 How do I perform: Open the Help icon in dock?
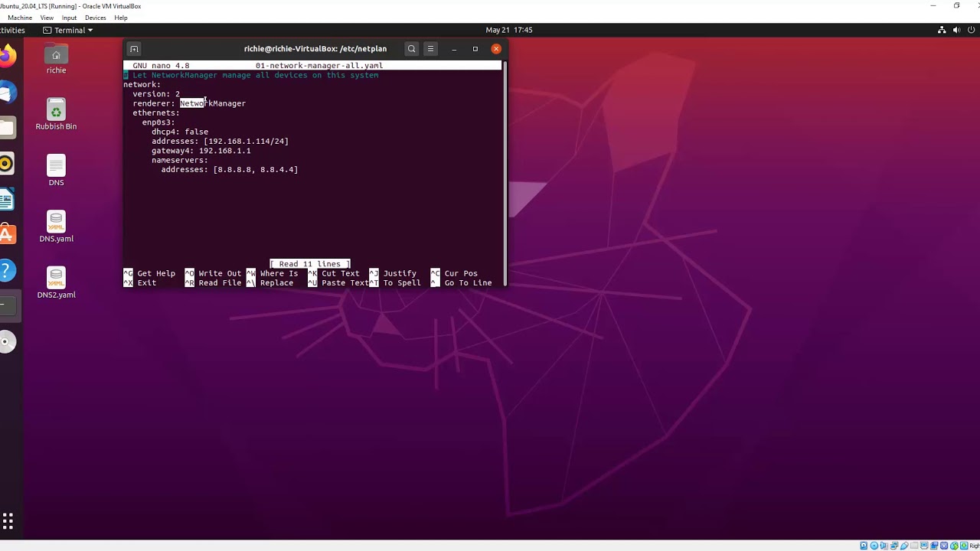pos(6,270)
